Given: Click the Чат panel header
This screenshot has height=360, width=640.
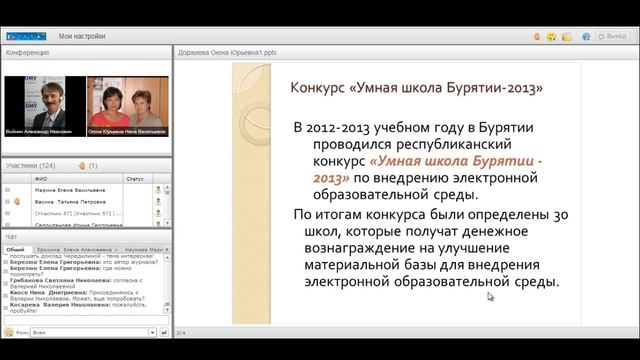Looking at the screenshot, I should click(87, 237).
